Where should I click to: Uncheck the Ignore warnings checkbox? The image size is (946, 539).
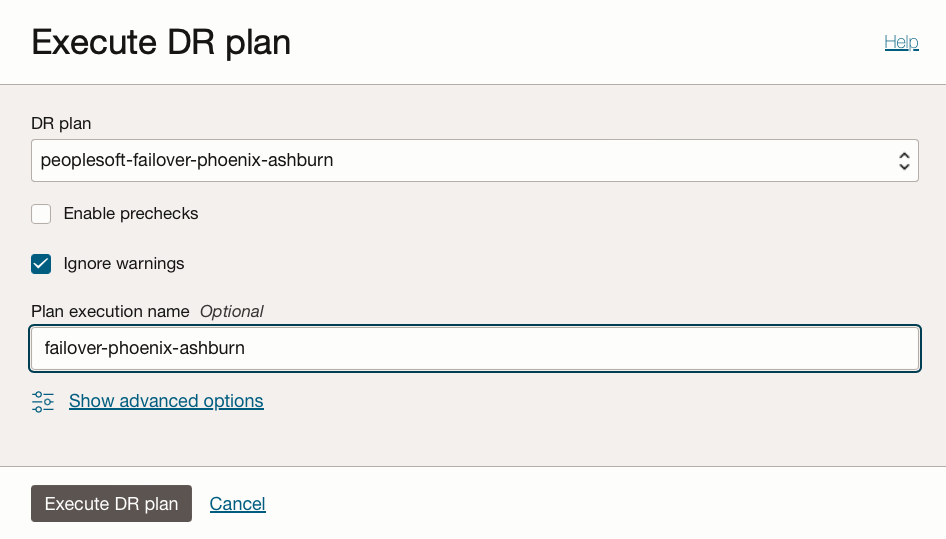(x=41, y=264)
